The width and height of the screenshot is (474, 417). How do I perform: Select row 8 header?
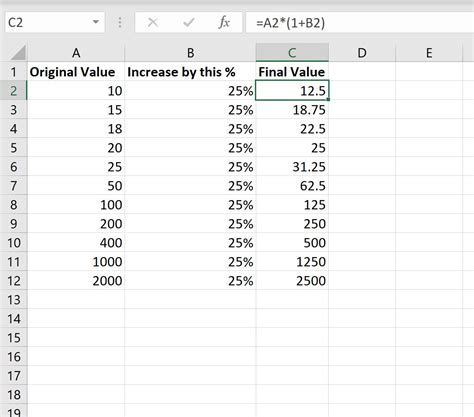14,205
